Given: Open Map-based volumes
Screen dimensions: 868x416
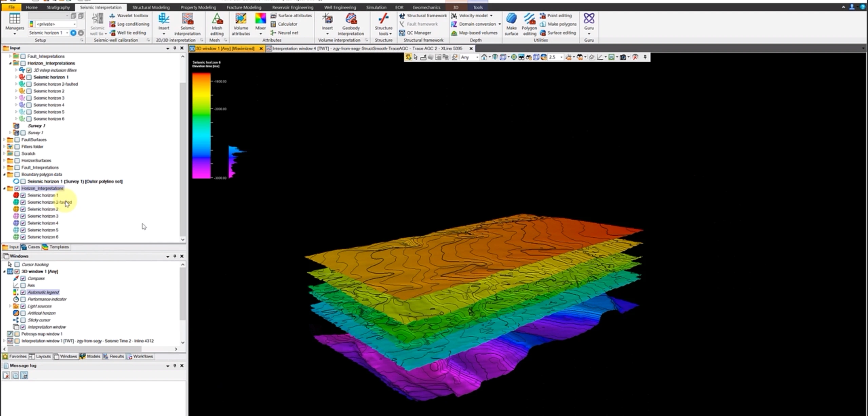Looking at the screenshot, I should (474, 33).
